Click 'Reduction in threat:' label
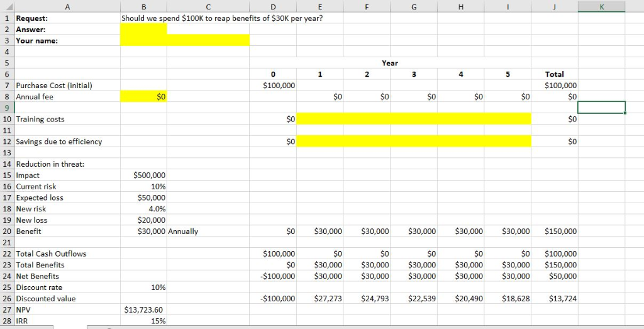This screenshot has height=329, width=644. pyautogui.click(x=50, y=164)
